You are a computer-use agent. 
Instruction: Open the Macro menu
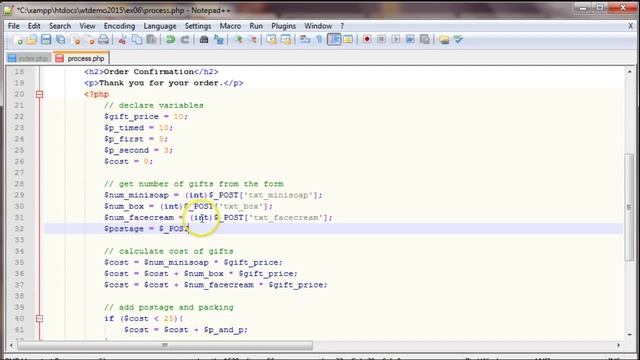tap(230, 26)
